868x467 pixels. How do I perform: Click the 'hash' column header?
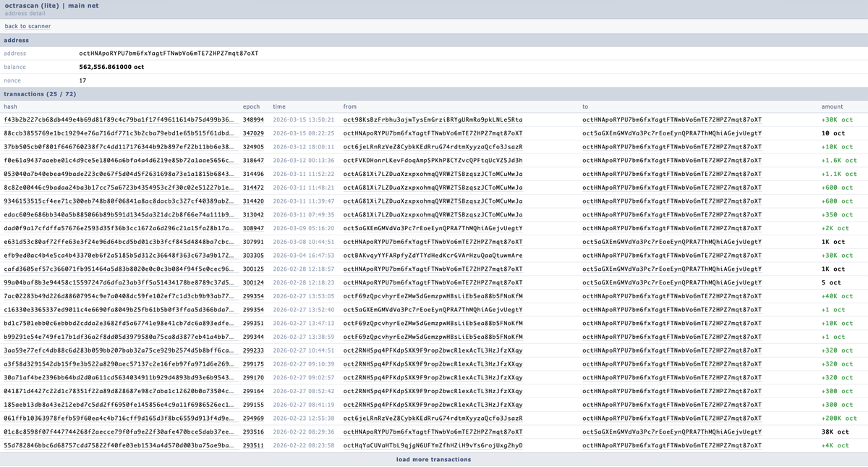10,106
